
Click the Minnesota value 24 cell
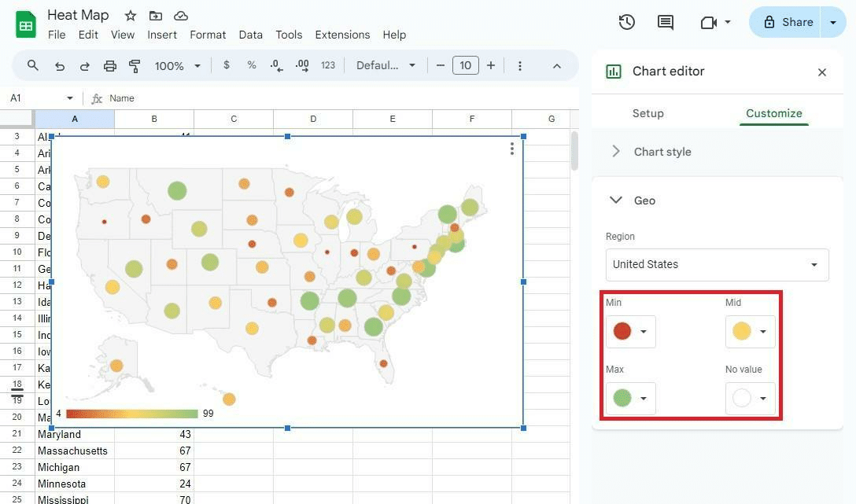click(x=154, y=484)
